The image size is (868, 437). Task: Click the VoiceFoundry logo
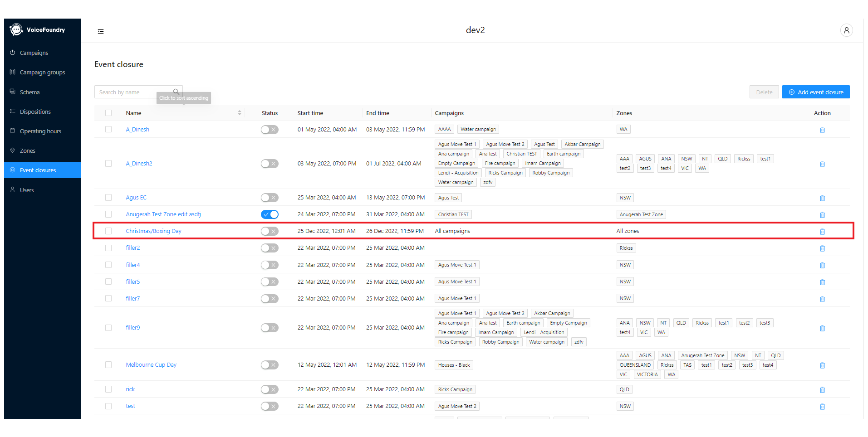[37, 30]
